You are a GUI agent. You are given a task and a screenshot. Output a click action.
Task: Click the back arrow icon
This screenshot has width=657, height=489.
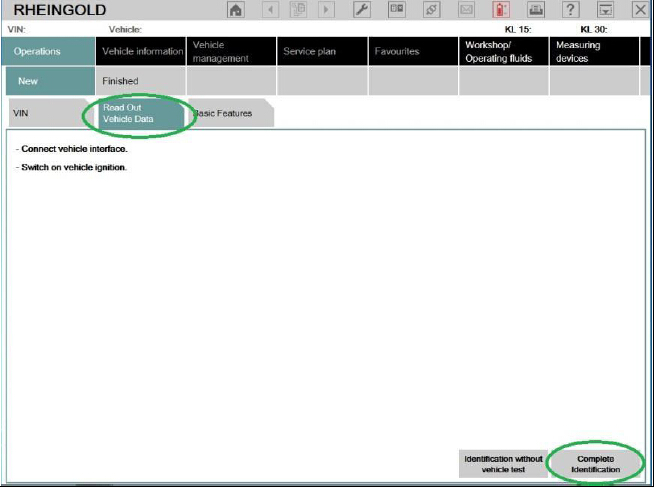(x=270, y=10)
